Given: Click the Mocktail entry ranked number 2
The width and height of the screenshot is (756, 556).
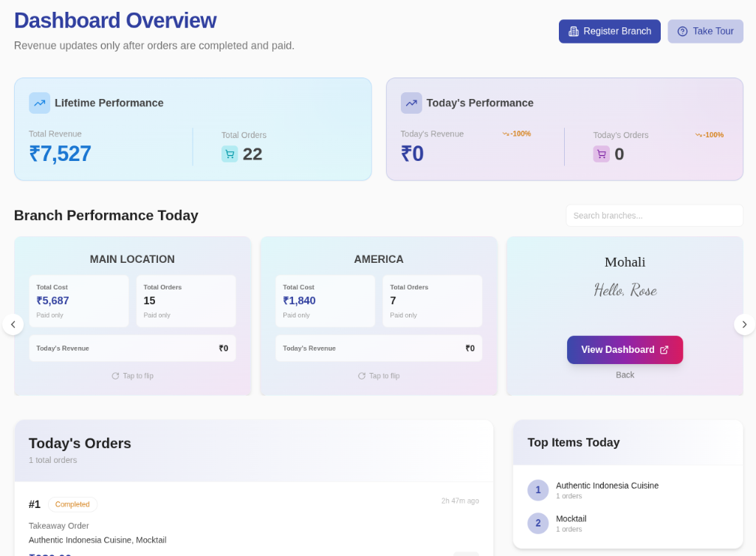Looking at the screenshot, I should coord(571,519).
